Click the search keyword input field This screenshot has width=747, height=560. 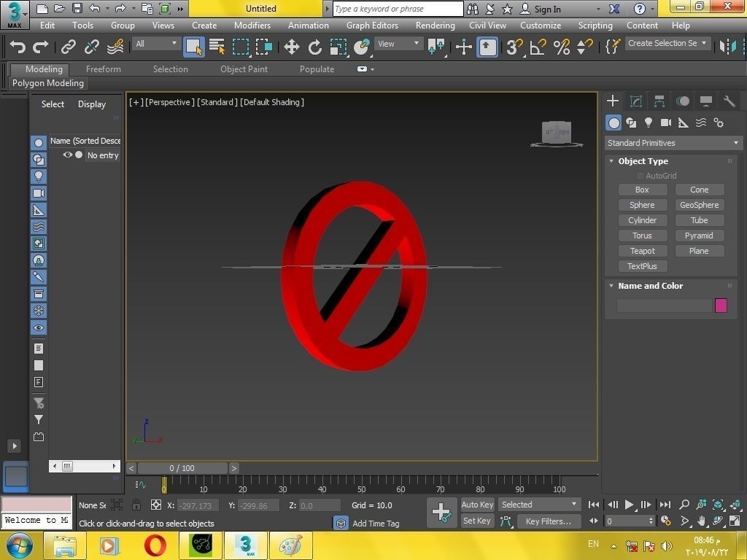(x=398, y=9)
